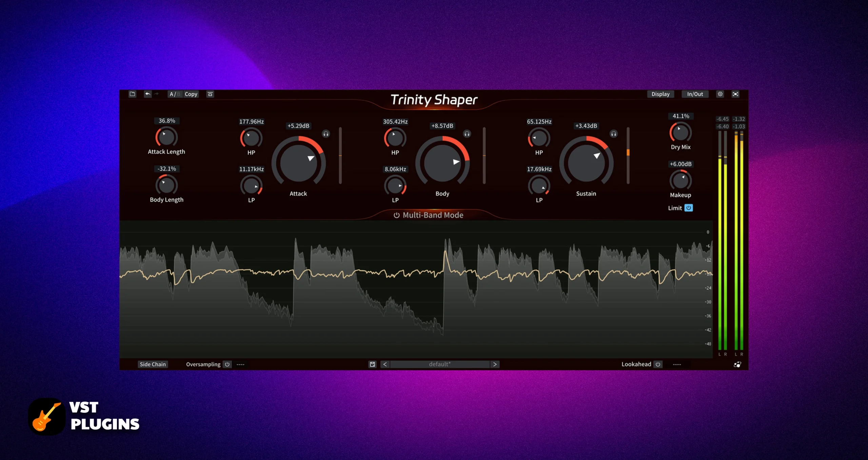Viewport: 868px width, 460px height.
Task: Enable the Oversampling power toggle
Action: [x=227, y=364]
